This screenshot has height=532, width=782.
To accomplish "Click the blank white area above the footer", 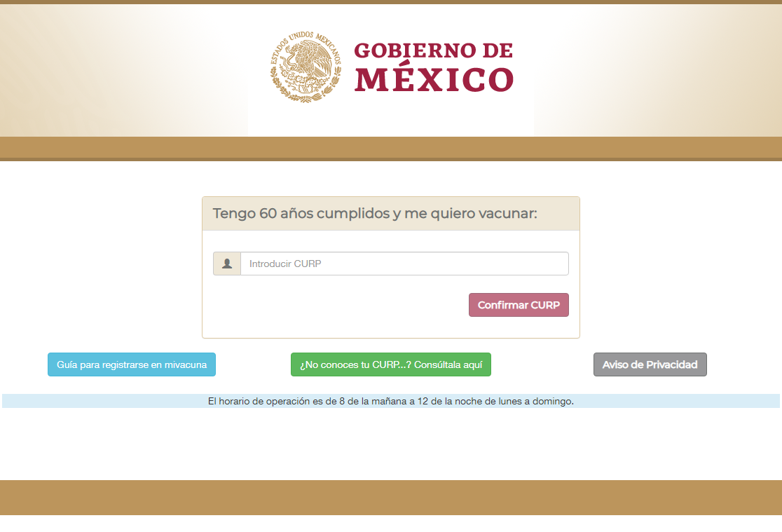I will (x=391, y=445).
